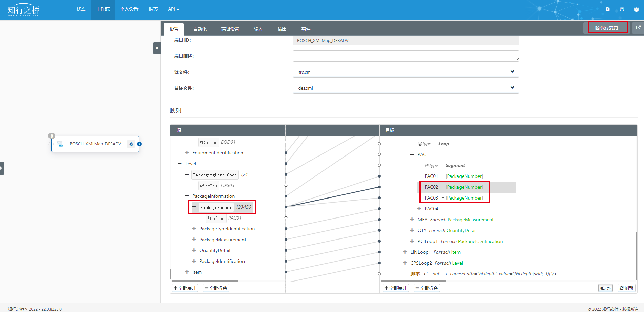Open BOSCH_XMLMap_DESADV connector gear settings

tap(131, 144)
